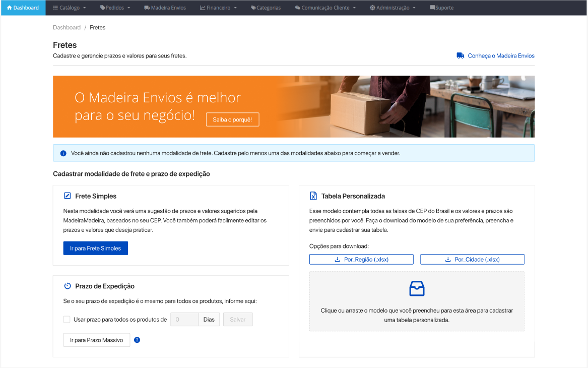Click the list icon beside Catálogo
The image size is (588, 368).
click(55, 8)
